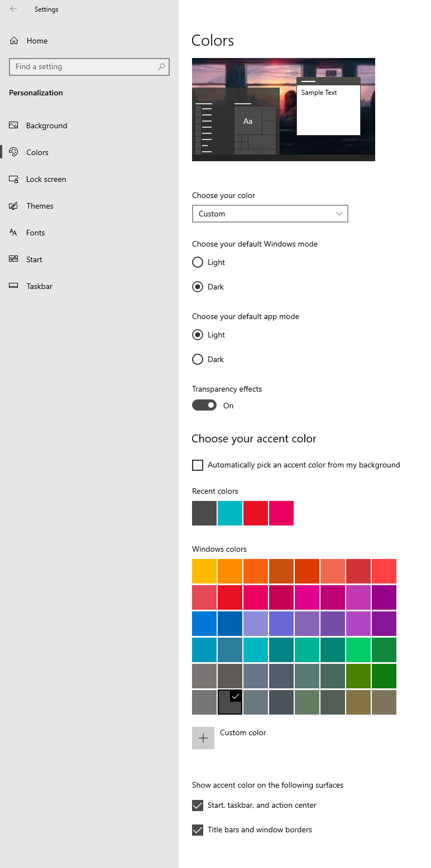Image resolution: width=431 pixels, height=868 pixels.
Task: Open the Start settings page
Action: 34,259
